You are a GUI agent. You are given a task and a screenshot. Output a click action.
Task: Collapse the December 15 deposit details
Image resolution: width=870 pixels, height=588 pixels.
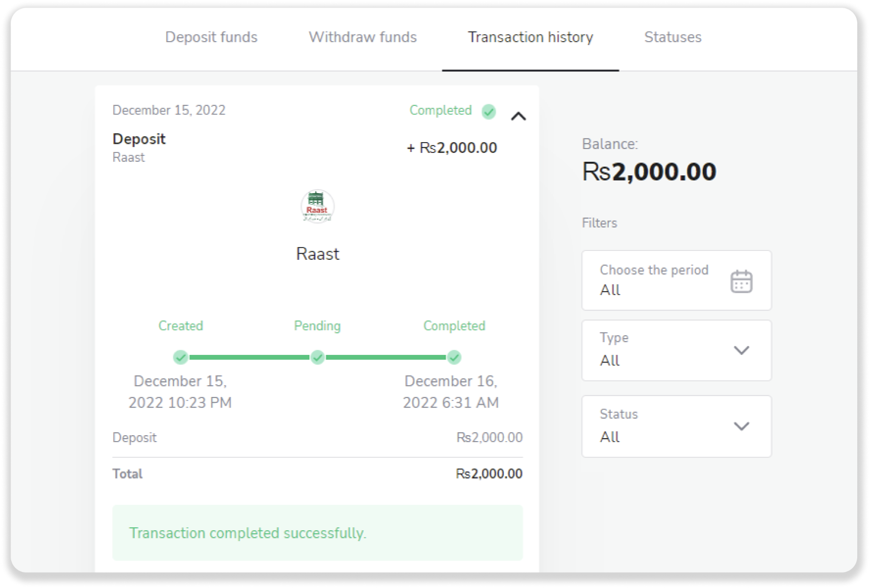tap(518, 116)
